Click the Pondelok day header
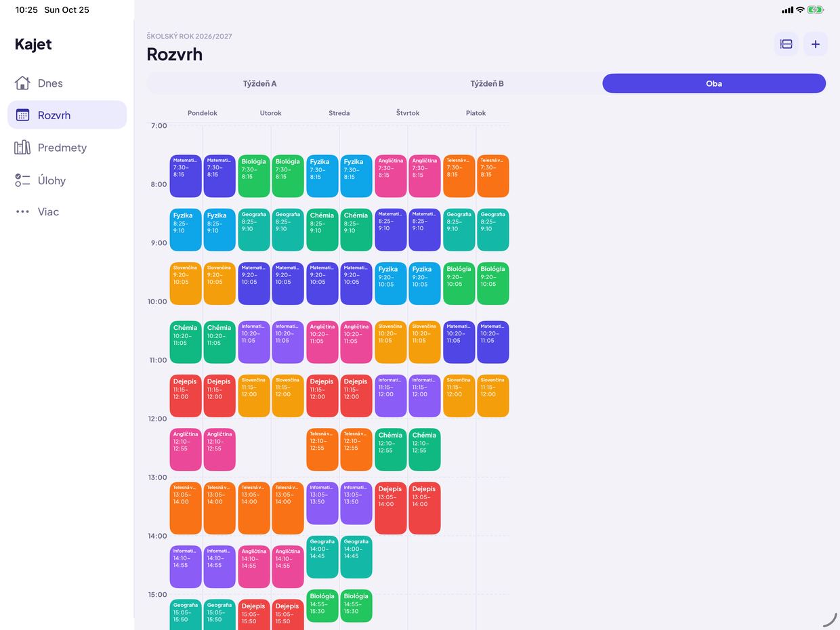The image size is (840, 630). point(203,113)
